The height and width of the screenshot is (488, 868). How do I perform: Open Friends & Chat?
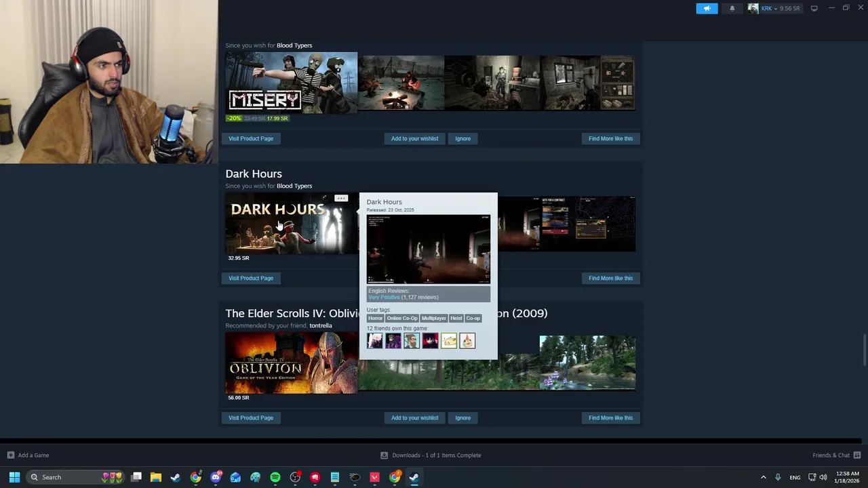[831, 455]
